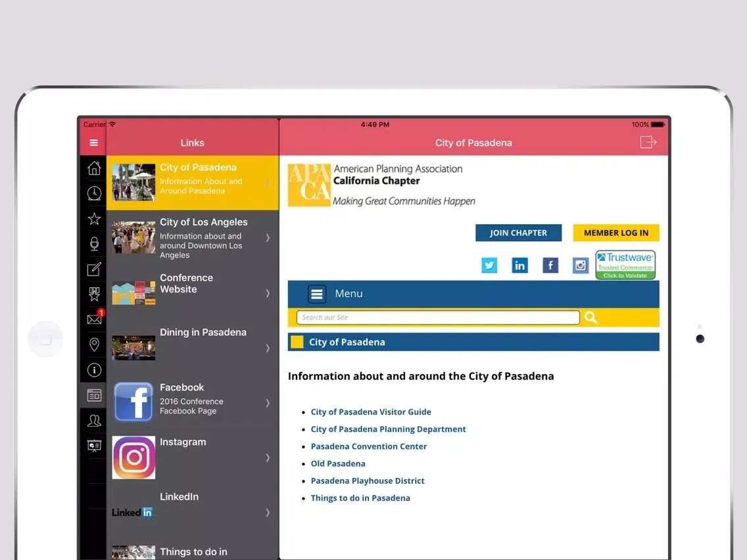The image size is (747, 560).
Task: Click the Conference Website banner thumbnail
Action: (133, 293)
